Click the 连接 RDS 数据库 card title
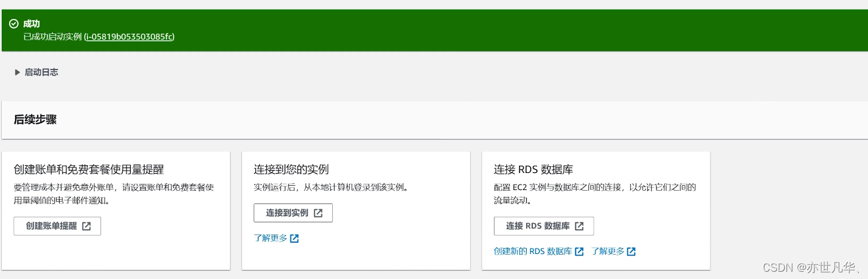This screenshot has height=279, width=868. tap(533, 169)
